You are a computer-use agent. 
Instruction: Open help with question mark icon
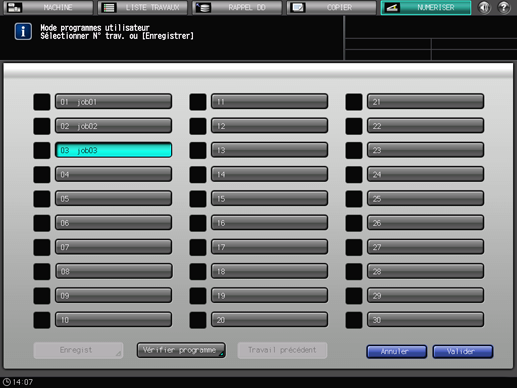(x=504, y=7)
